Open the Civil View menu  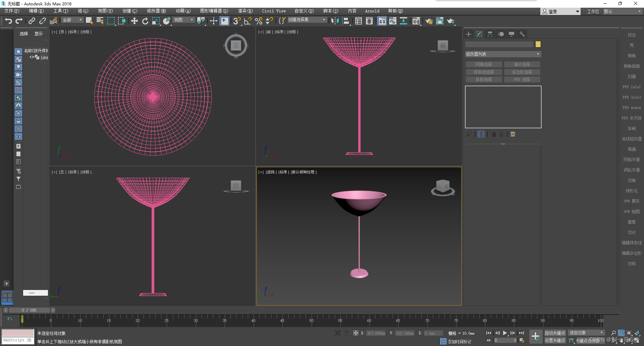coord(274,11)
